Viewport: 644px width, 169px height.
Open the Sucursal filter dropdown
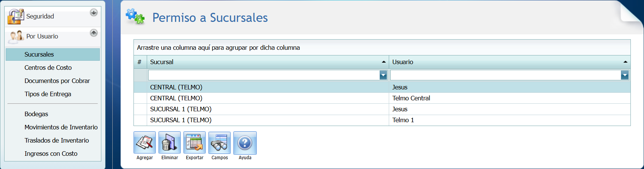tap(383, 75)
